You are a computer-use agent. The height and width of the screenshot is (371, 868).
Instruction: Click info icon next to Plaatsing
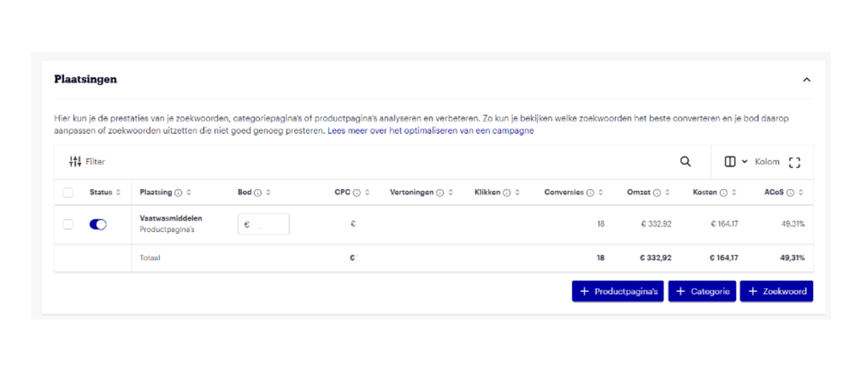(179, 193)
